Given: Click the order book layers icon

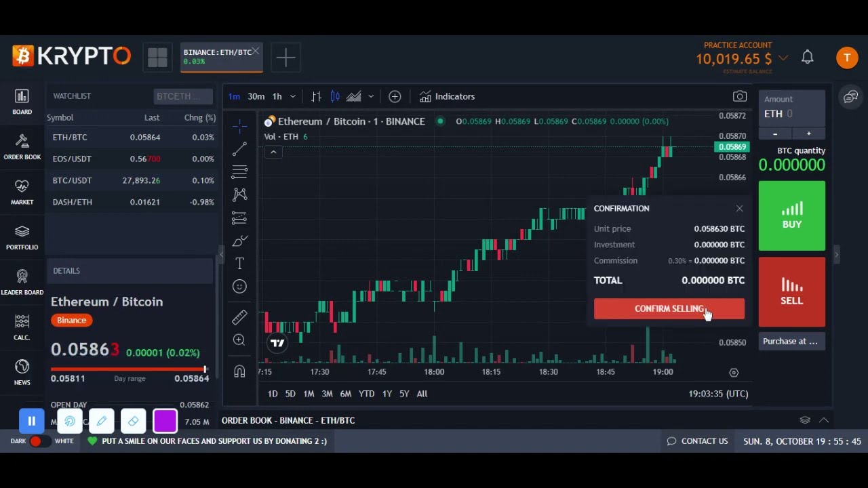Looking at the screenshot, I should (x=805, y=420).
